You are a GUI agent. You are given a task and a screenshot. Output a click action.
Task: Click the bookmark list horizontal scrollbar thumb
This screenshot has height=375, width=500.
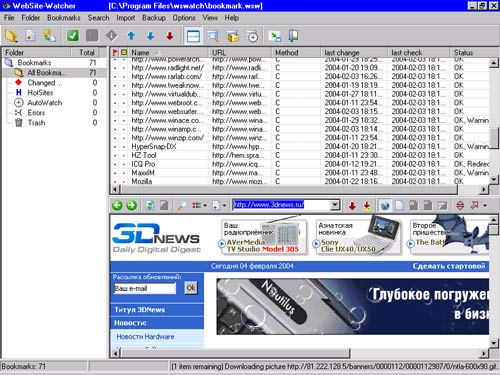[289, 189]
